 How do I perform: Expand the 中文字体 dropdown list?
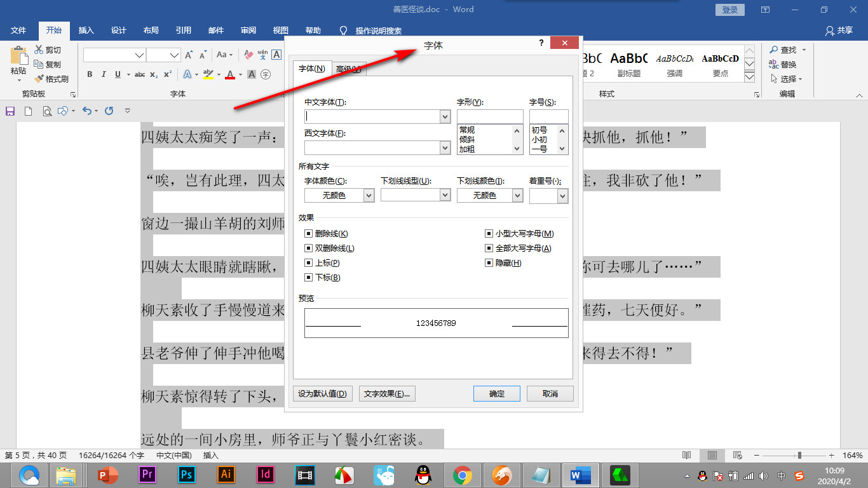click(445, 116)
